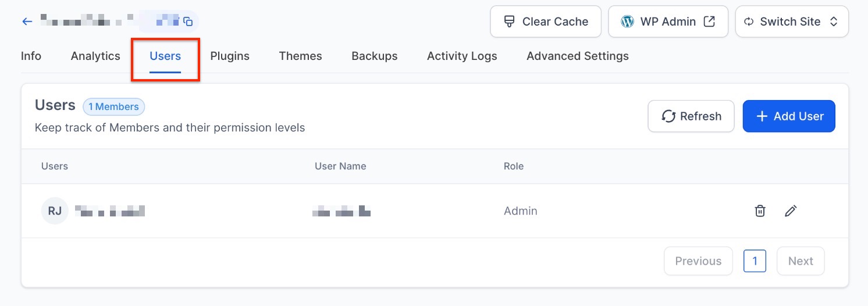868x306 pixels.
Task: Edit the RJ user with pencil icon
Action: click(790, 211)
